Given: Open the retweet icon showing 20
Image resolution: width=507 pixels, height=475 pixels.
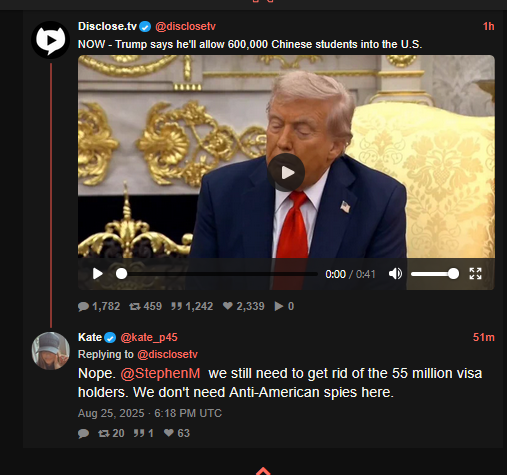Looking at the screenshot, I should [104, 433].
